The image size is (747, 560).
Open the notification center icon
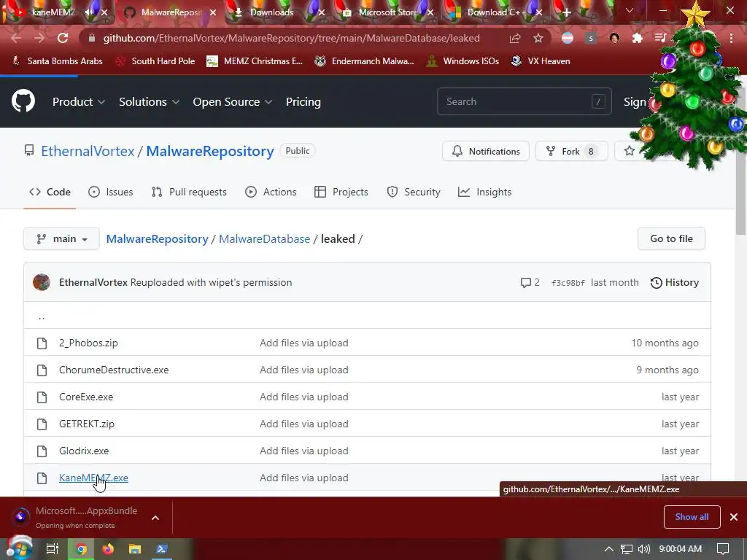tap(723, 549)
